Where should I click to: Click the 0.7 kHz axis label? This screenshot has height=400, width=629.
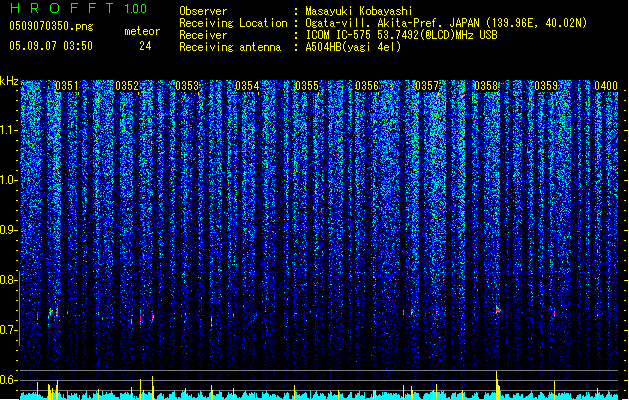coord(8,330)
